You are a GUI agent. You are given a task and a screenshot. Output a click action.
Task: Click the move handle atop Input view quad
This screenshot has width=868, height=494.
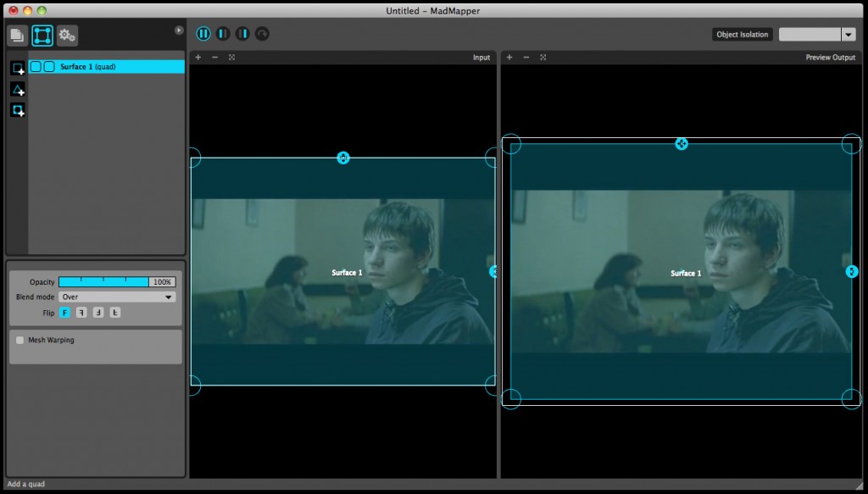343,158
